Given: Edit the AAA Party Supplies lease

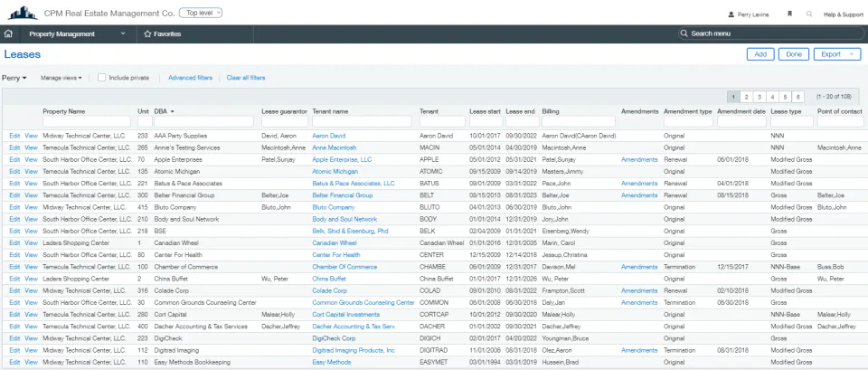Looking at the screenshot, I should [14, 136].
